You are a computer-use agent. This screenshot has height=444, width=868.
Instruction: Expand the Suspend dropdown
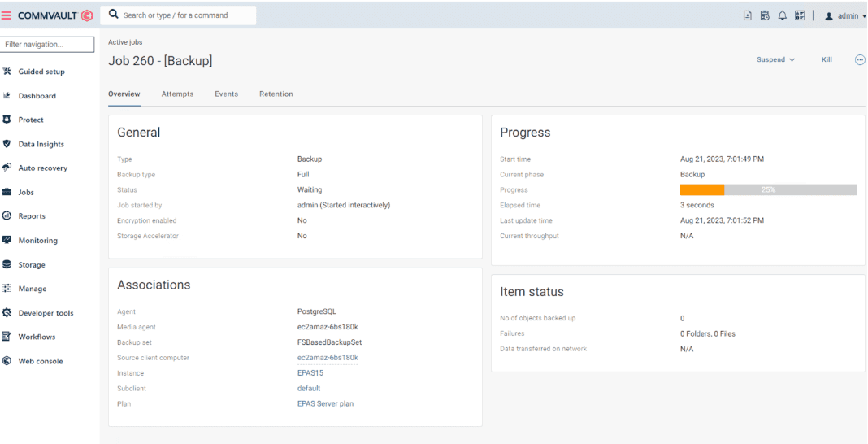775,59
